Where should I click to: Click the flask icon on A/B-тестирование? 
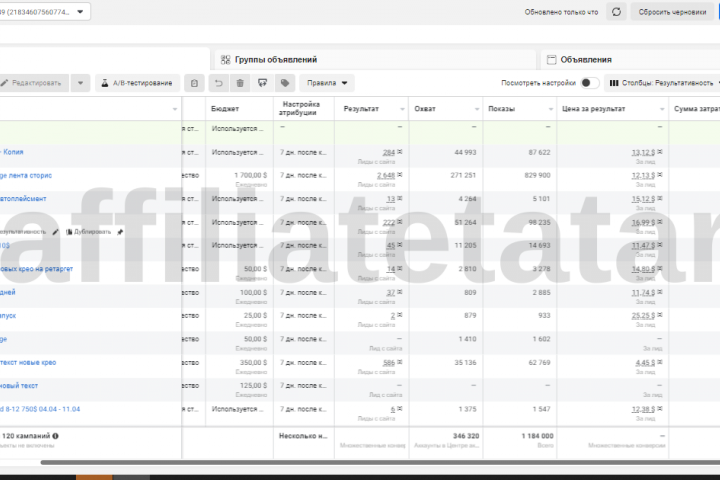105,83
